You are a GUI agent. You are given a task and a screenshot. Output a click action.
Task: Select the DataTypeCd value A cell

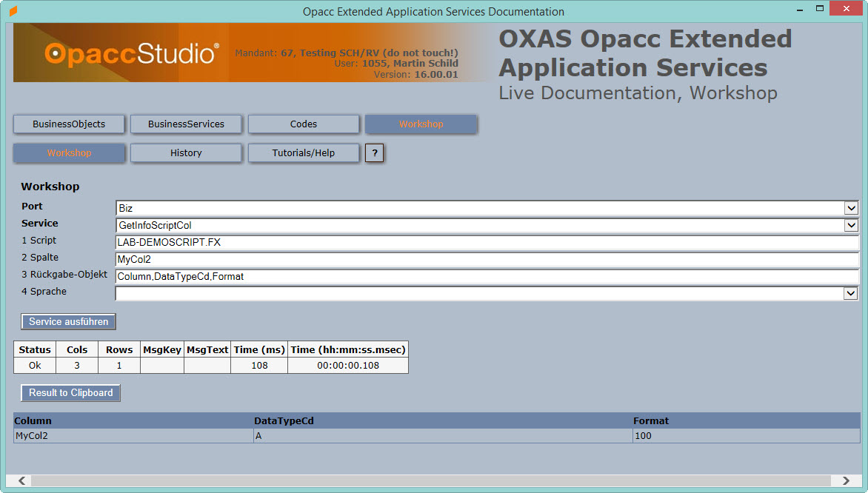(443, 436)
